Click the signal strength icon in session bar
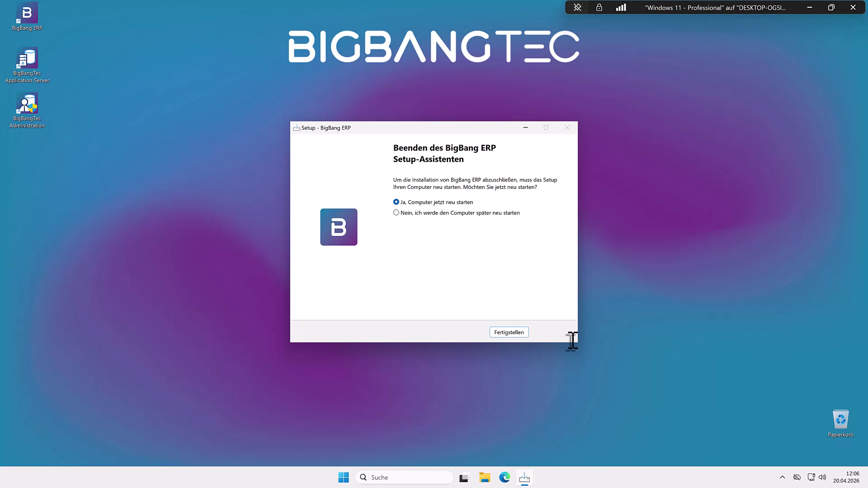Viewport: 868px width, 488px height. (621, 7)
